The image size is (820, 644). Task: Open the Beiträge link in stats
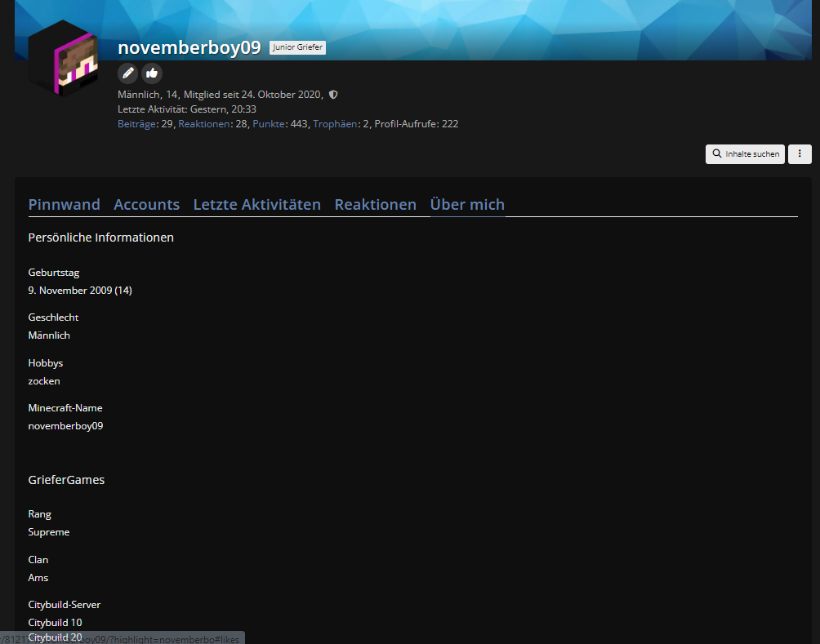[137, 124]
